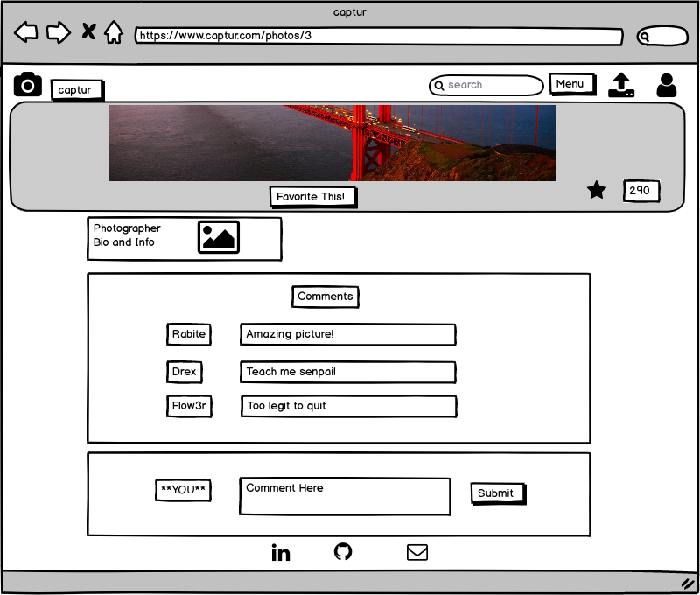Click the captur camera logo icon
The width and height of the screenshot is (700, 595).
(x=28, y=84)
